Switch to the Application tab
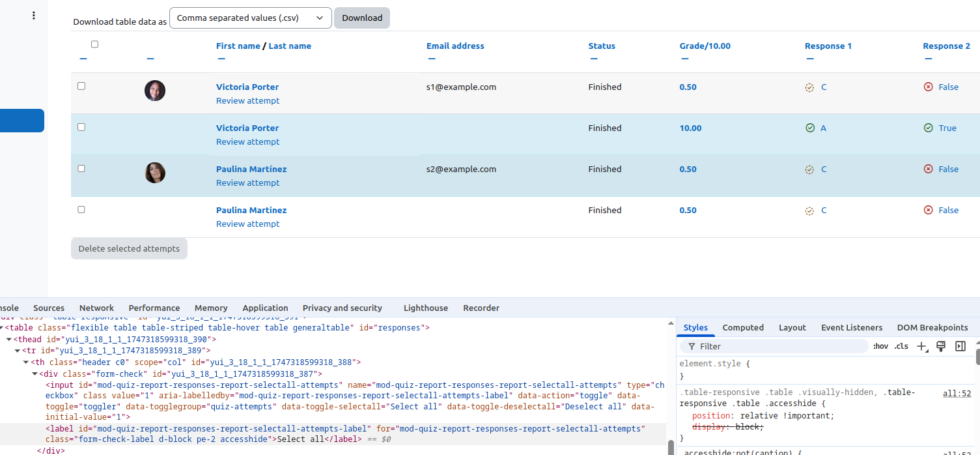This screenshot has width=980, height=455. (265, 308)
